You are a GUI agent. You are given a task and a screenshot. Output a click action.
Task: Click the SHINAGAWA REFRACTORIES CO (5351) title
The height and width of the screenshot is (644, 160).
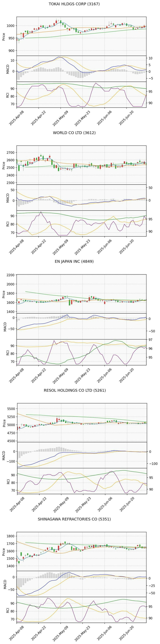tap(74, 519)
